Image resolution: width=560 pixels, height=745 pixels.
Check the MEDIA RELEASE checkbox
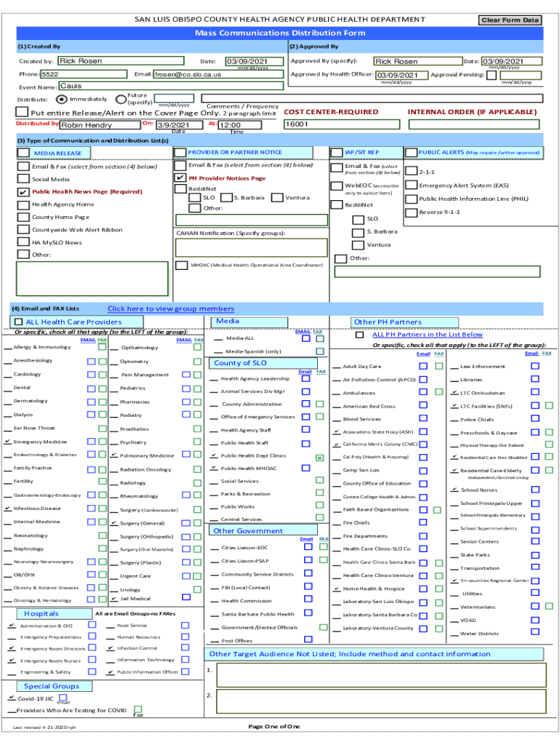pos(23,153)
